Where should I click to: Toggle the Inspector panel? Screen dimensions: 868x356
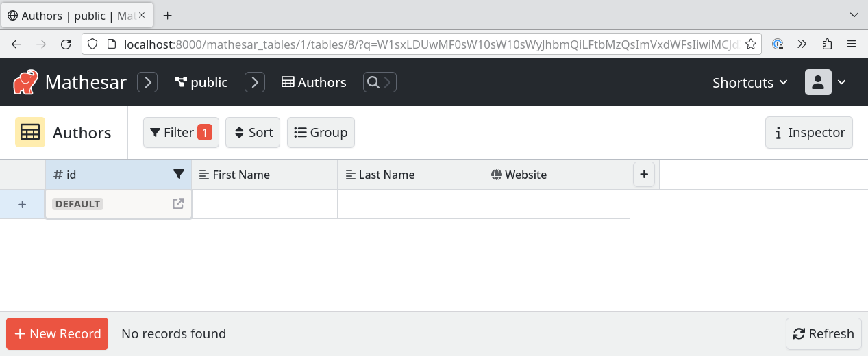click(809, 132)
